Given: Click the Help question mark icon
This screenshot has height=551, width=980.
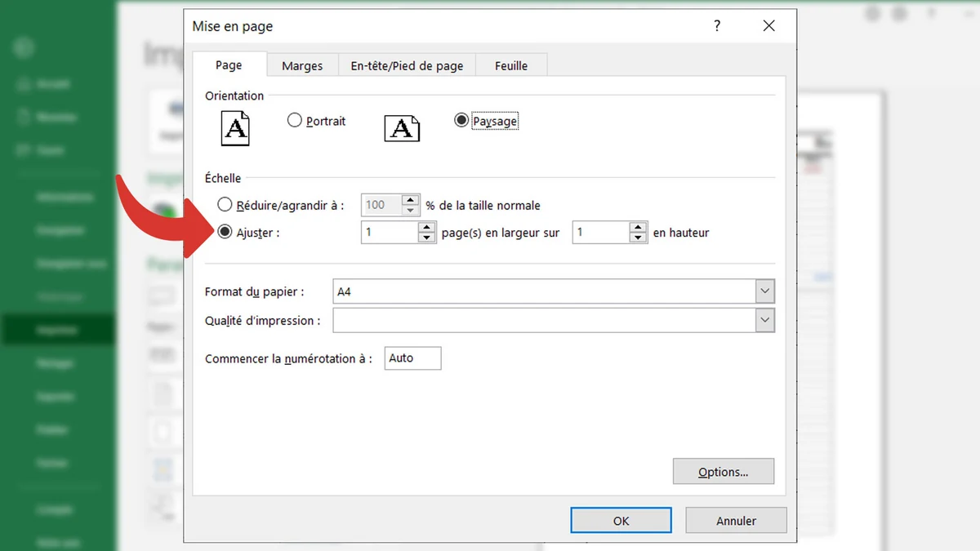Looking at the screenshot, I should pos(716,25).
